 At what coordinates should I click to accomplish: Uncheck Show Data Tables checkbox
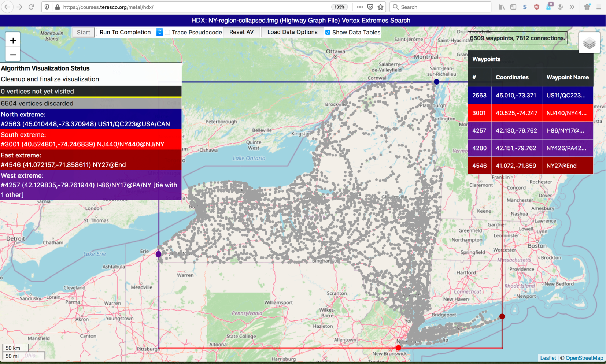pyautogui.click(x=328, y=33)
